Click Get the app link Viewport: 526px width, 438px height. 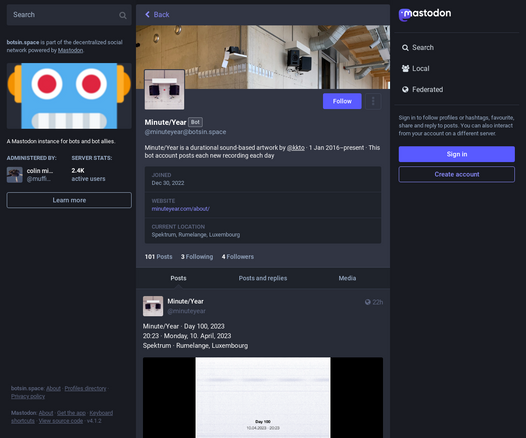pos(71,413)
